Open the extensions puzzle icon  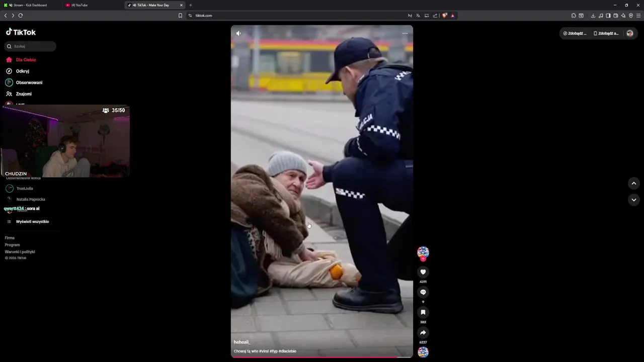(x=574, y=16)
